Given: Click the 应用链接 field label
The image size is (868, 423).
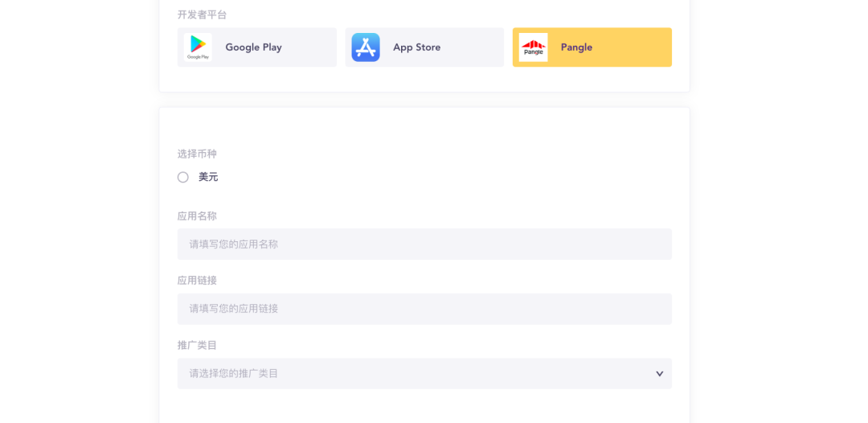Looking at the screenshot, I should coord(197,281).
